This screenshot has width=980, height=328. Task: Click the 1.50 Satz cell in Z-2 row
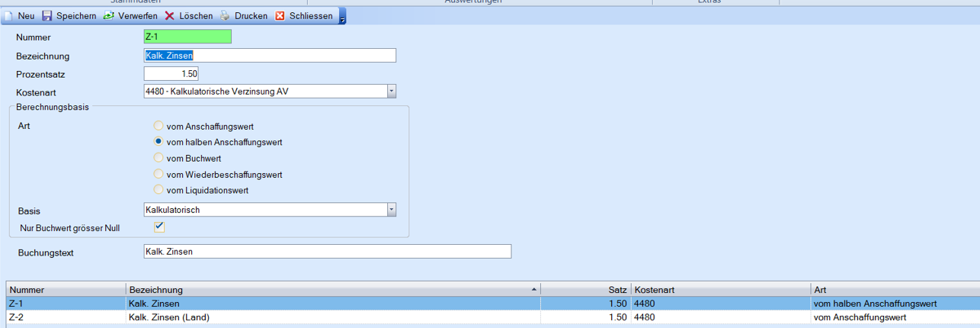point(586,317)
